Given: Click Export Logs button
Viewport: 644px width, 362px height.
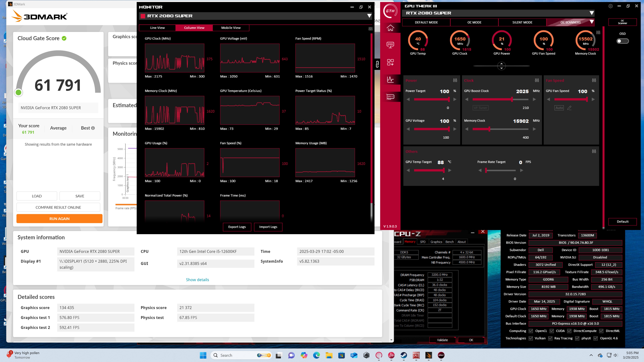Looking at the screenshot, I should tap(237, 227).
